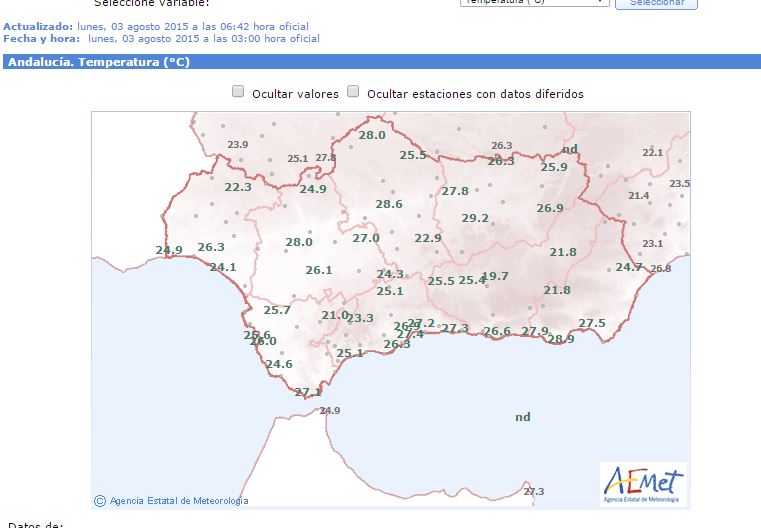Open the variable selection dropdown
This screenshot has height=528, width=761.
[x=534, y=3]
